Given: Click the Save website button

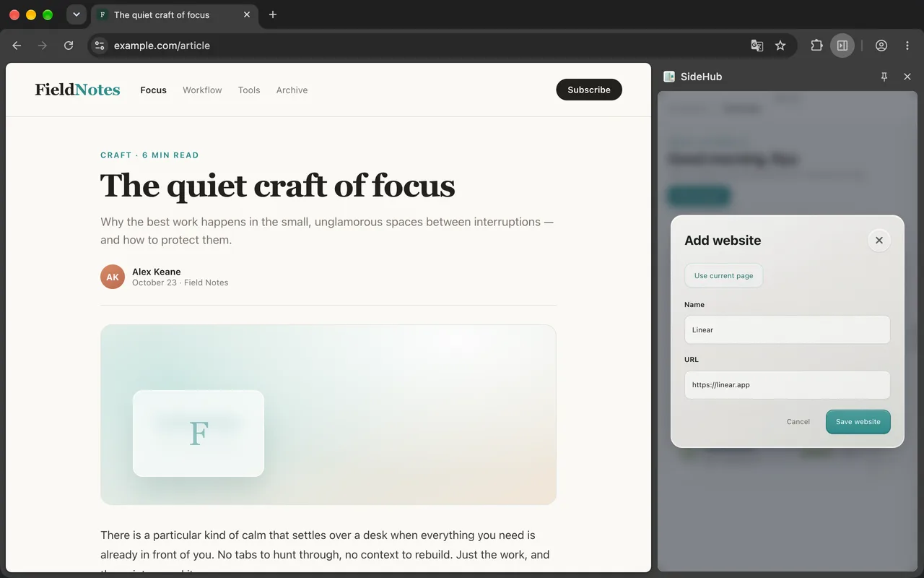Looking at the screenshot, I should point(858,422).
